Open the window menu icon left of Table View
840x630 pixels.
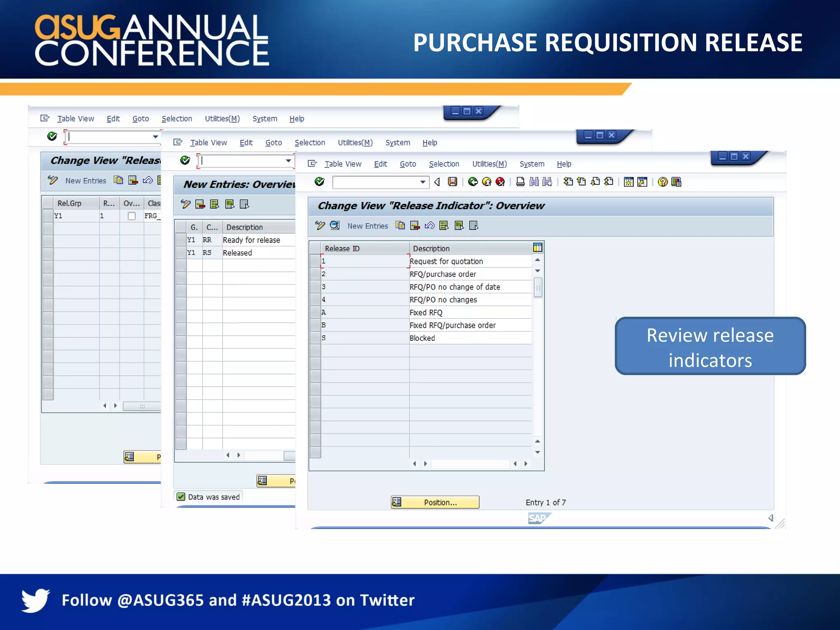pos(312,164)
